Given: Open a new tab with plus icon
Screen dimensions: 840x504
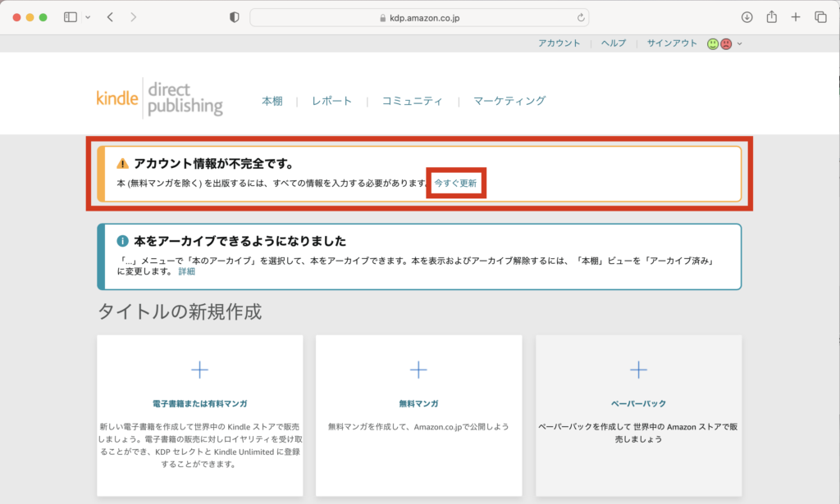Looking at the screenshot, I should click(x=795, y=17).
